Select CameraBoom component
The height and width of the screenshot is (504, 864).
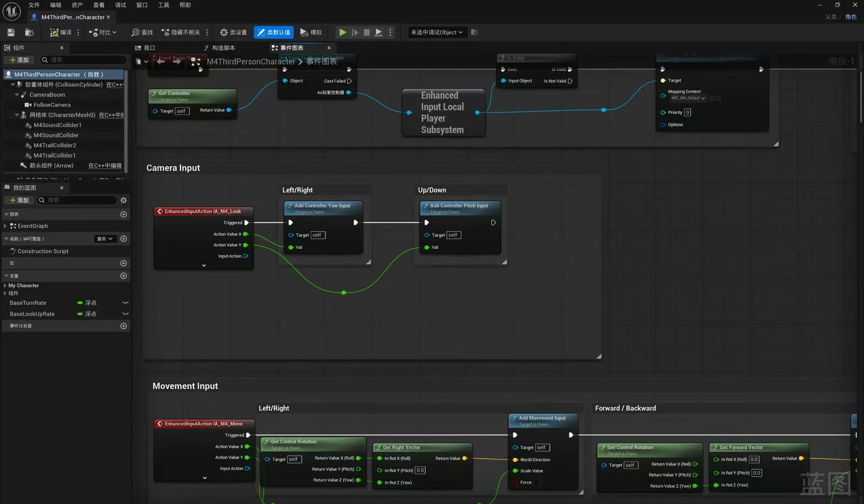pyautogui.click(x=47, y=94)
